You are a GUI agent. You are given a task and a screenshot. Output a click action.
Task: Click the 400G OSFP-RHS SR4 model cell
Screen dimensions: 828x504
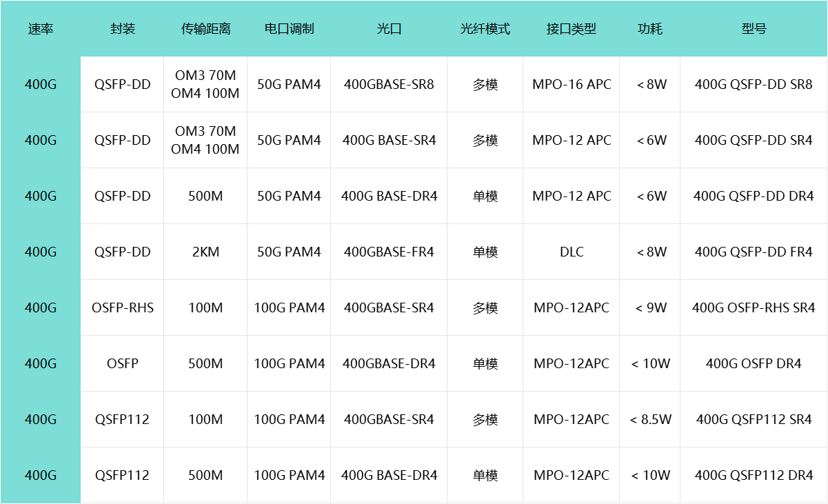coord(754,308)
